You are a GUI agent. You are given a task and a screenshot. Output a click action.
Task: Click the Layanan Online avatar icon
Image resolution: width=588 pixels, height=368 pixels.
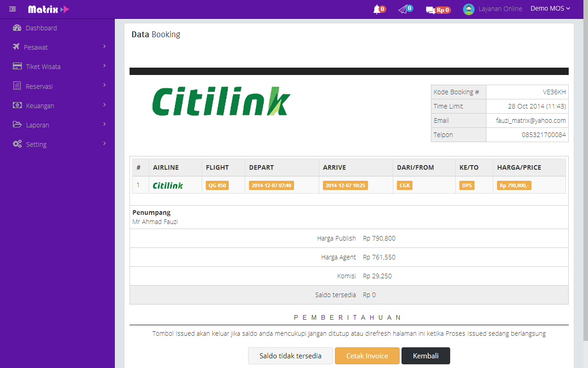pyautogui.click(x=469, y=9)
